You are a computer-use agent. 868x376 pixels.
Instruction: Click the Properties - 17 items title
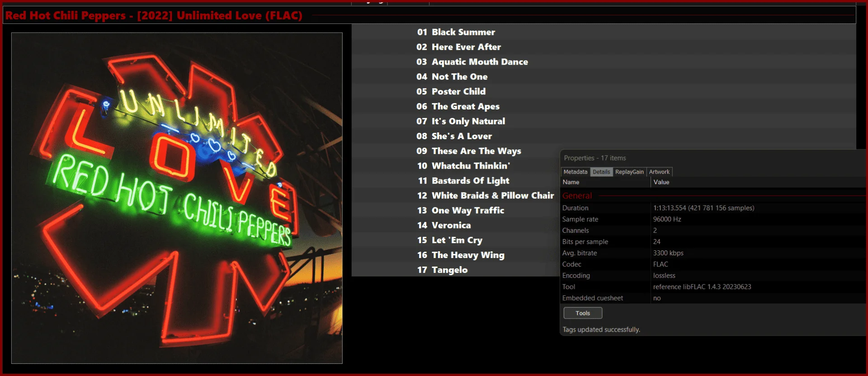[x=595, y=158]
